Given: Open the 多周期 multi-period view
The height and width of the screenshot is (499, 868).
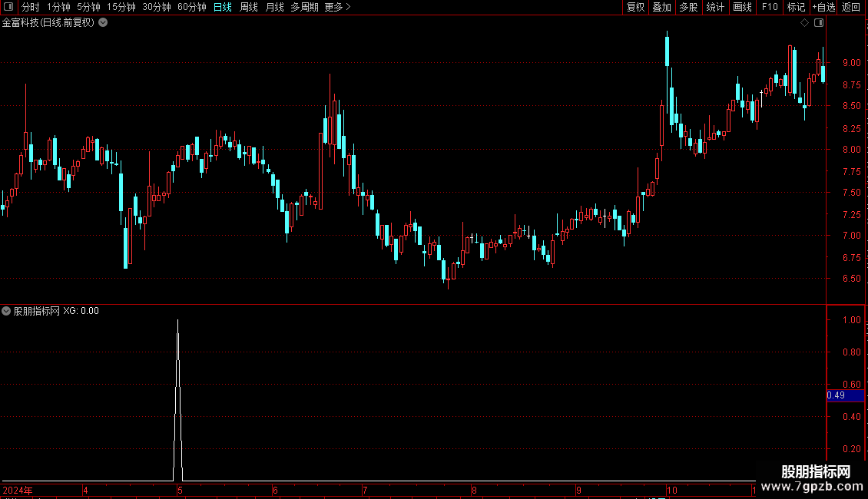Looking at the screenshot, I should click(304, 7).
